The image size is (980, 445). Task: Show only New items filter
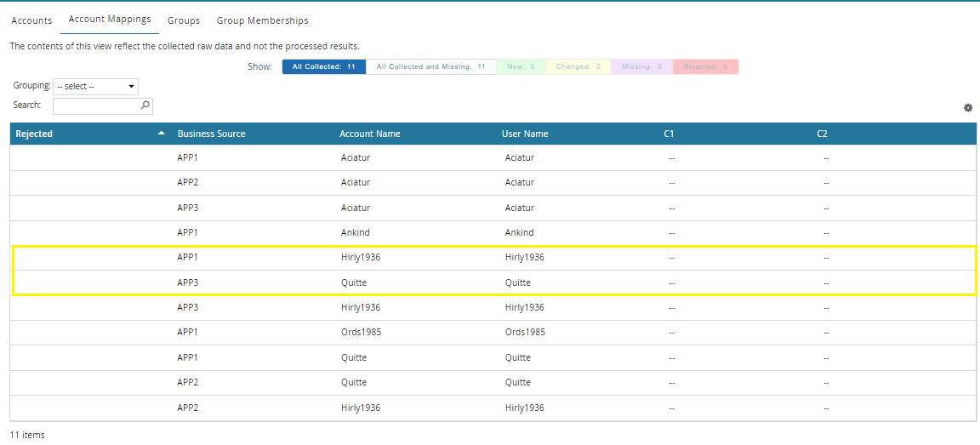[x=521, y=66]
